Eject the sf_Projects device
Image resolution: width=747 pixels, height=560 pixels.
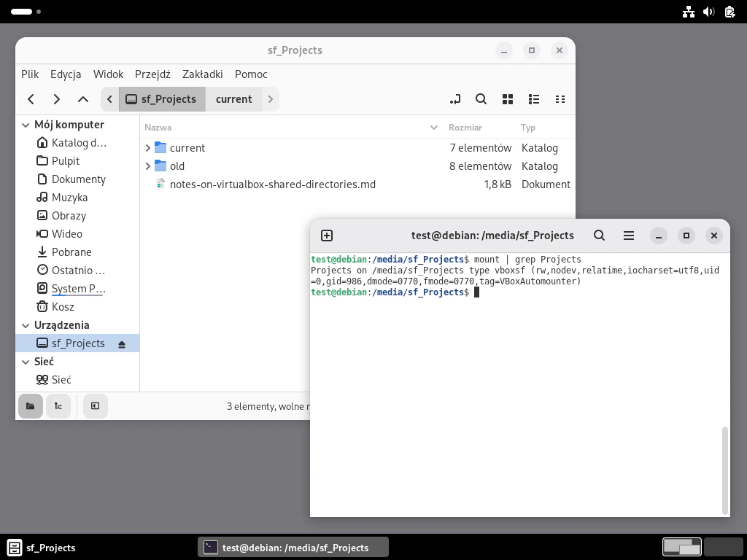(x=122, y=343)
